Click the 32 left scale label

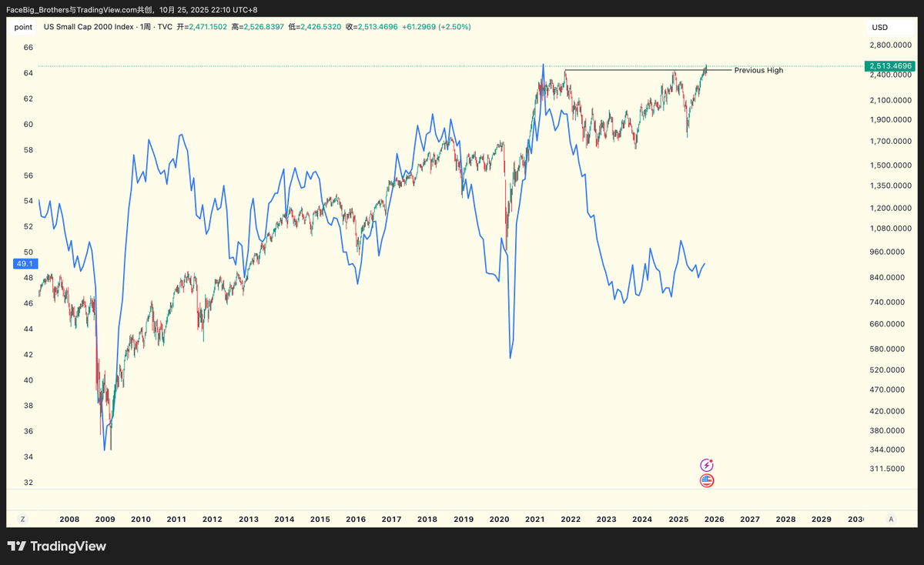28,483
